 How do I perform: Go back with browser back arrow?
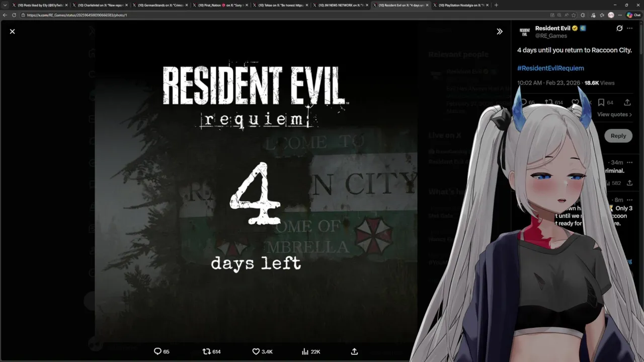5,15
